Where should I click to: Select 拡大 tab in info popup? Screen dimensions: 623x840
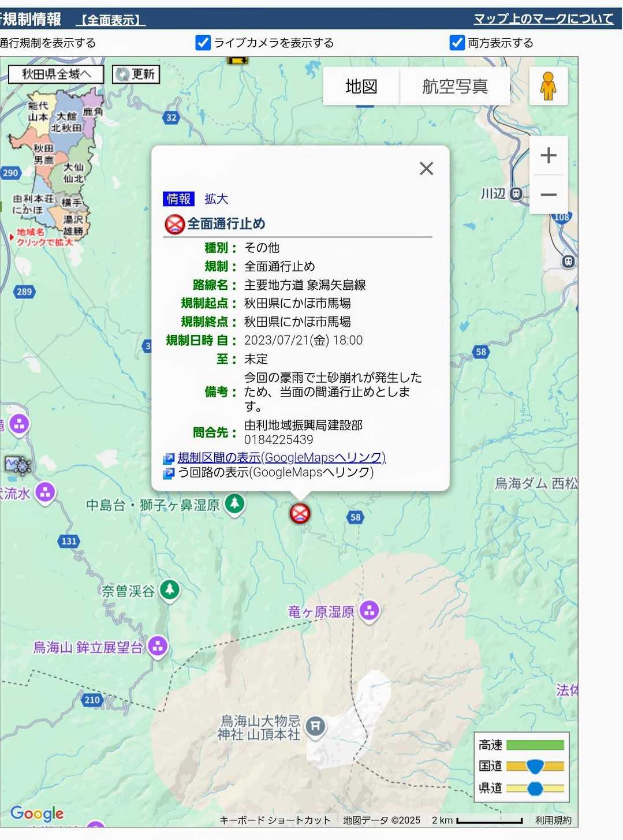pyautogui.click(x=217, y=199)
